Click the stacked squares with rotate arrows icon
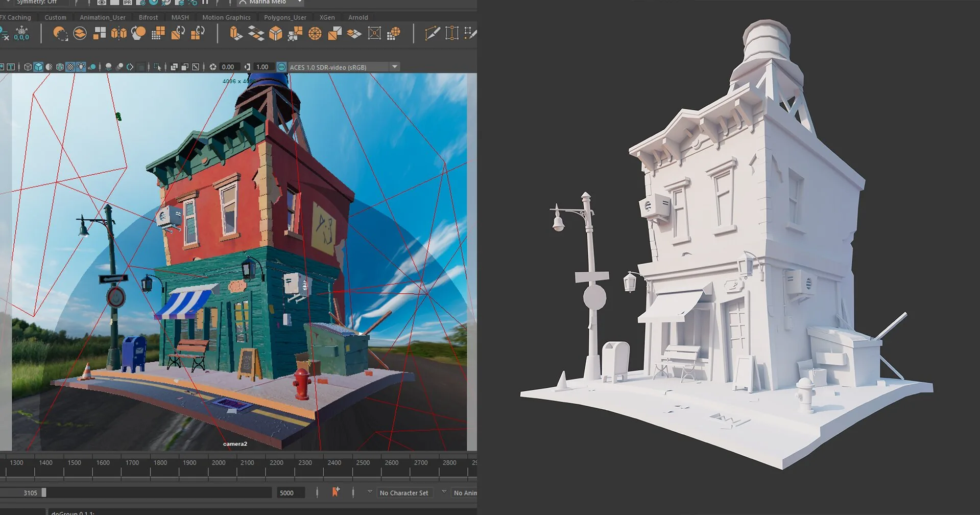 click(x=198, y=34)
